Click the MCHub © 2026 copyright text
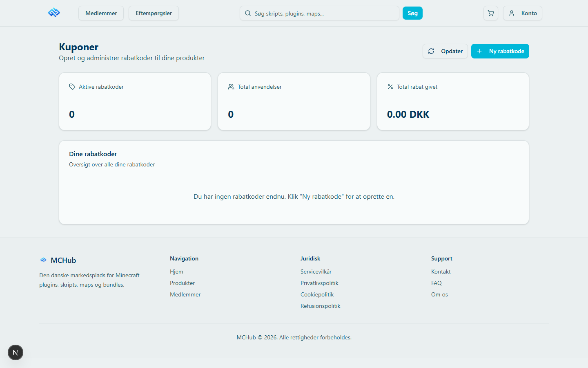The width and height of the screenshot is (588, 368). pyautogui.click(x=294, y=337)
